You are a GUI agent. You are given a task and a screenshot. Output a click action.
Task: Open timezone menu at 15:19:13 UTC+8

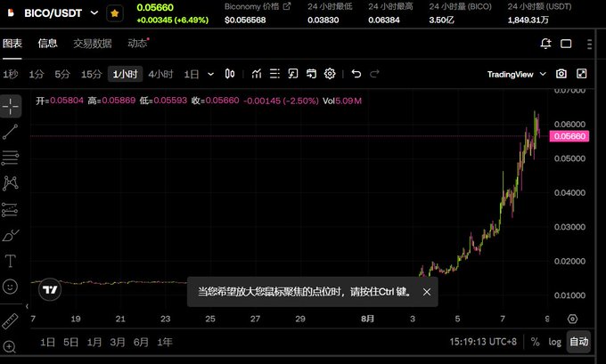(x=483, y=342)
